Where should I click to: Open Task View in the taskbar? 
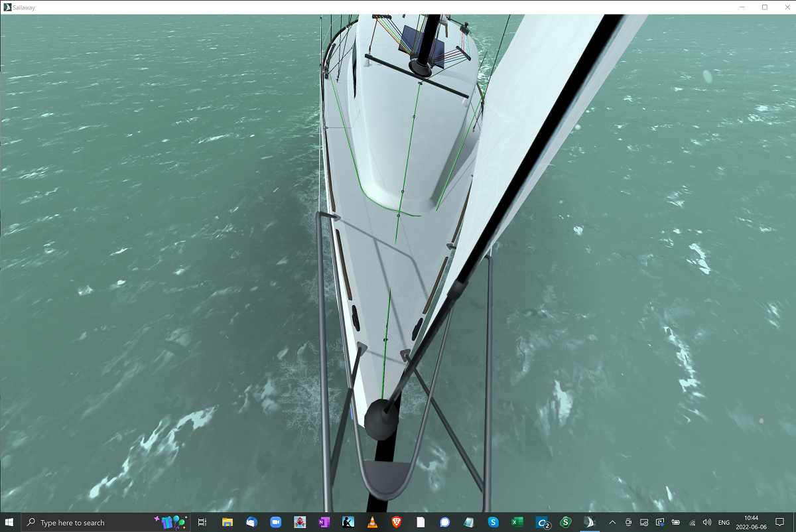(x=202, y=522)
